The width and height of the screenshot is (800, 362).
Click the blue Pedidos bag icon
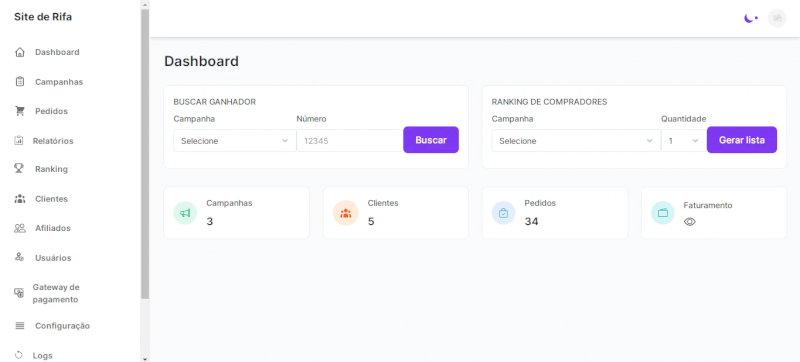click(x=504, y=213)
